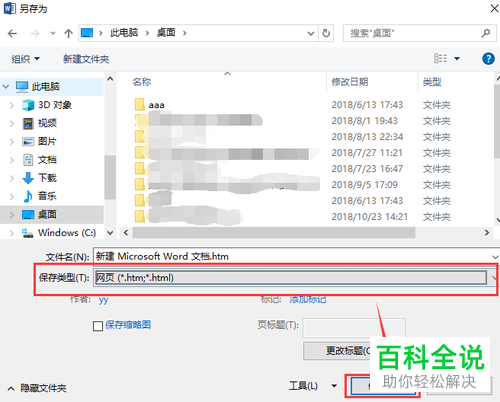Select 此电脑 in the address path
Viewport: 500px width, 402px height.
(x=124, y=33)
